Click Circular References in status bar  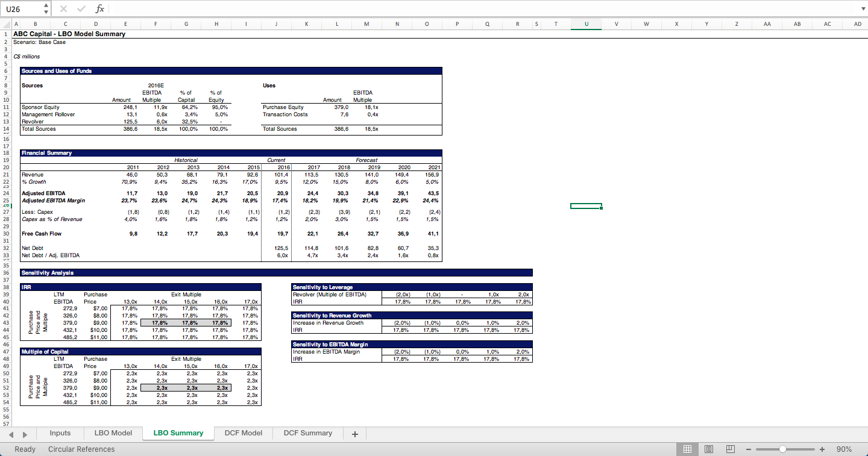81,449
